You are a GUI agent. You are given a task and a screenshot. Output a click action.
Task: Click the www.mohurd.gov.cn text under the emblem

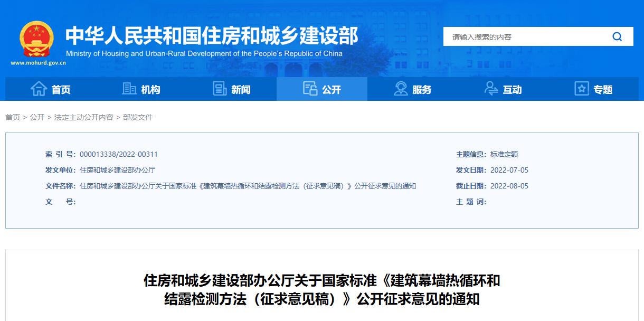coord(38,63)
